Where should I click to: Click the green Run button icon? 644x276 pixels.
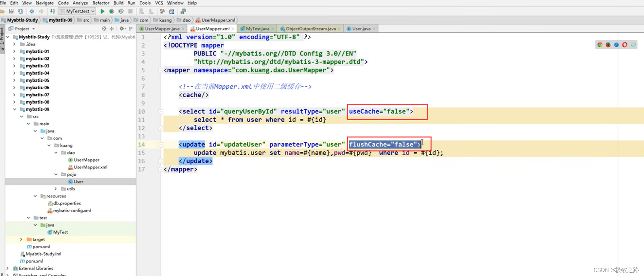[102, 11]
